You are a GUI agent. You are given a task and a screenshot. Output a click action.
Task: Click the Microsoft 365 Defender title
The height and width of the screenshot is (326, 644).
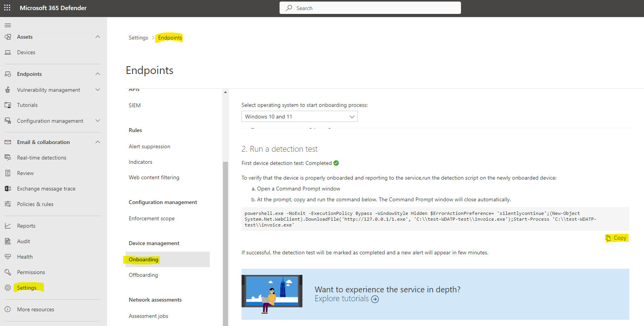53,8
